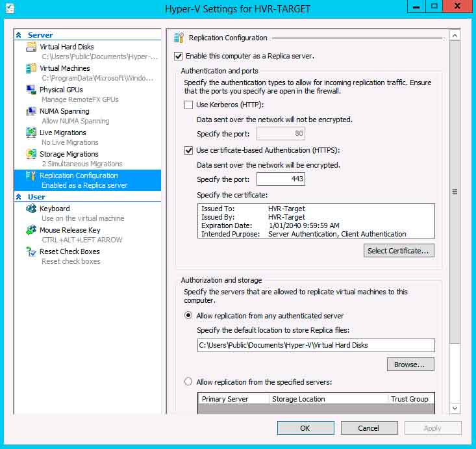
Task: Click the Cancel button
Action: pos(369,428)
